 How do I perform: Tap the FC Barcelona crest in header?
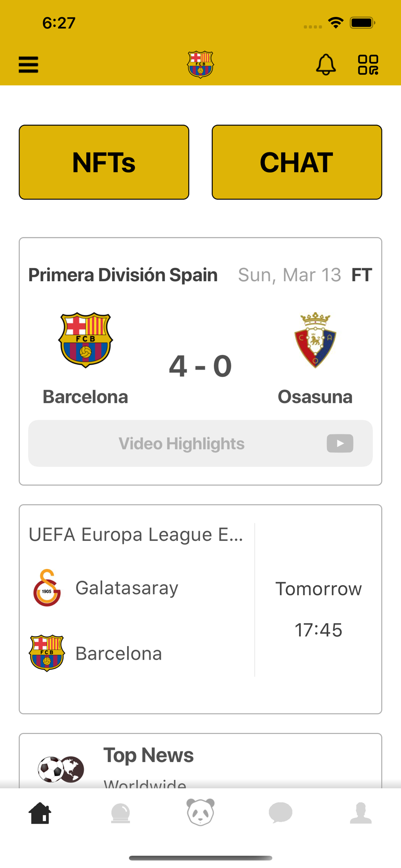(200, 64)
